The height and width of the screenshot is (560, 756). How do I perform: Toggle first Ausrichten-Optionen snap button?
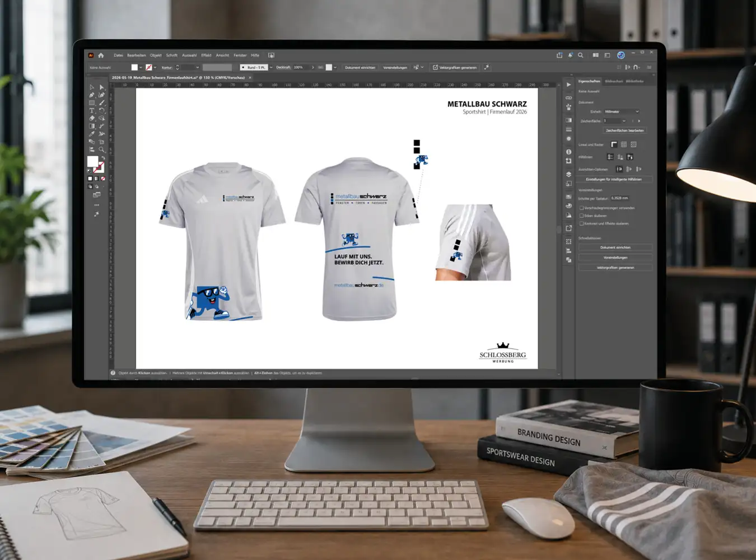(619, 169)
